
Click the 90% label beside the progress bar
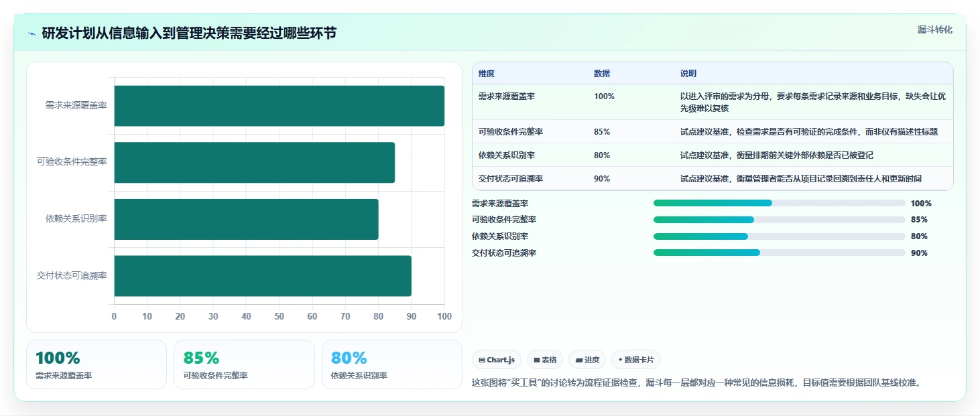tap(919, 253)
